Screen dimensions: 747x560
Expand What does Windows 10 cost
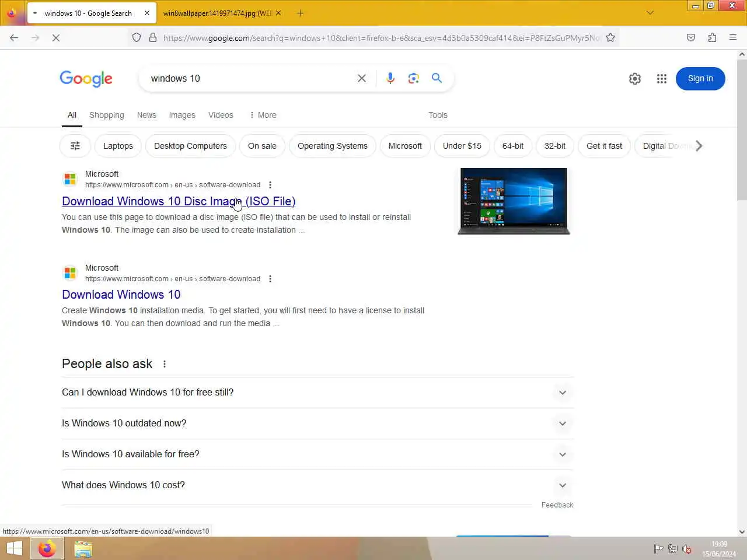click(317, 485)
